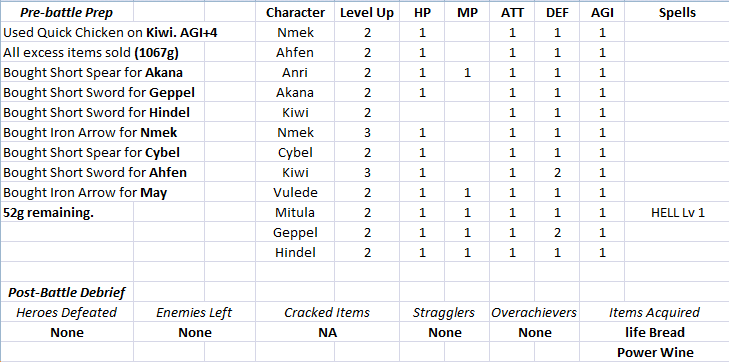Image resolution: width=729 pixels, height=362 pixels.
Task: Click the Power Wine cell
Action: pyautogui.click(x=655, y=352)
